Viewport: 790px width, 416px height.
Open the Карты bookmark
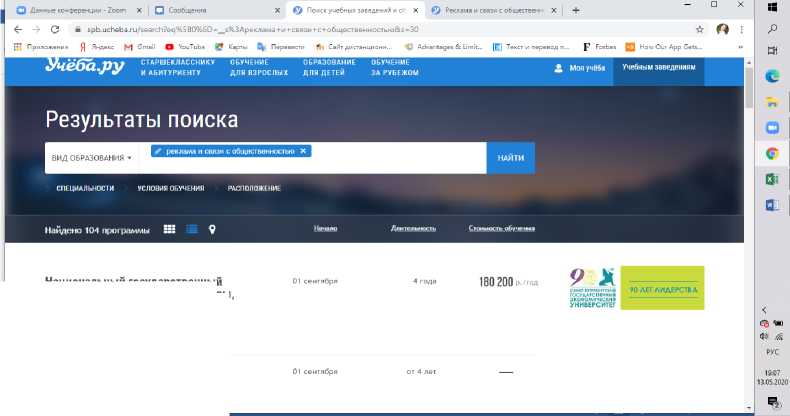[x=231, y=47]
